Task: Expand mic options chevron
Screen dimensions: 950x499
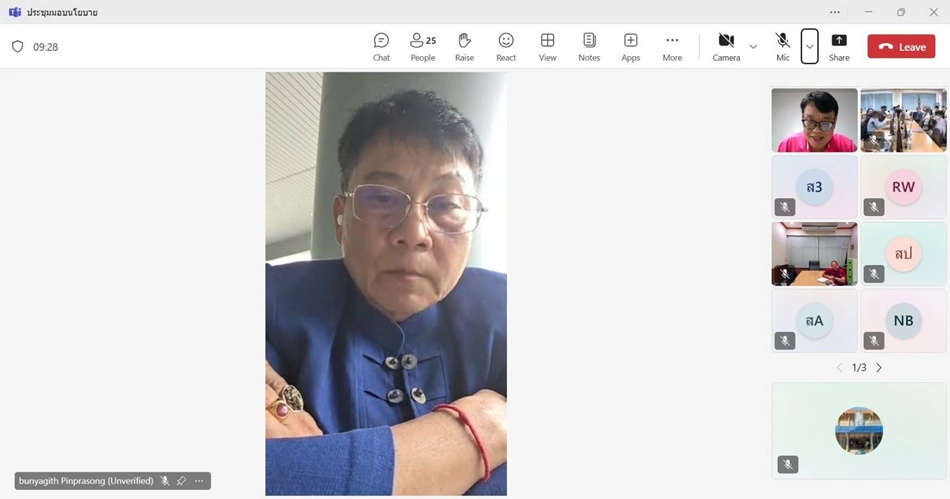Action: point(809,47)
